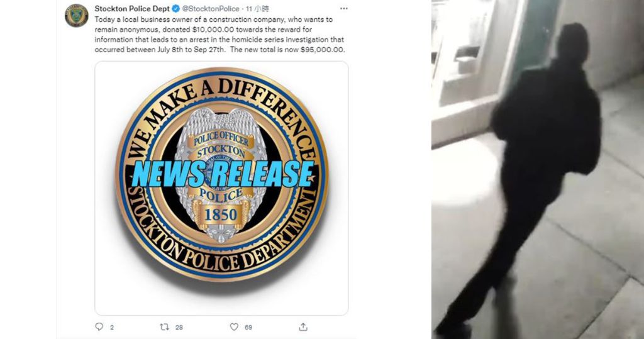Click the blue NEWS RELEASE banner text

223,174
